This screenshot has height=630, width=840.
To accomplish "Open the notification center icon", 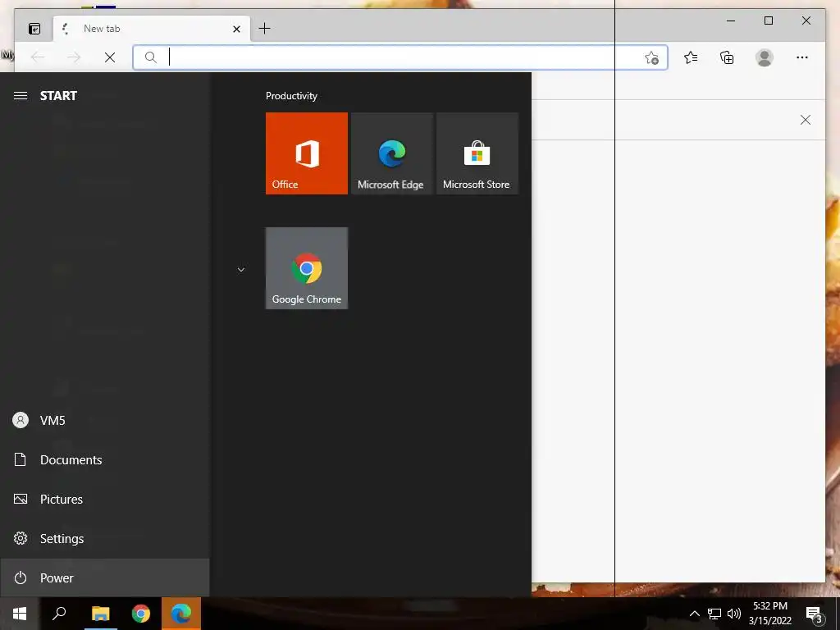I will [815, 614].
